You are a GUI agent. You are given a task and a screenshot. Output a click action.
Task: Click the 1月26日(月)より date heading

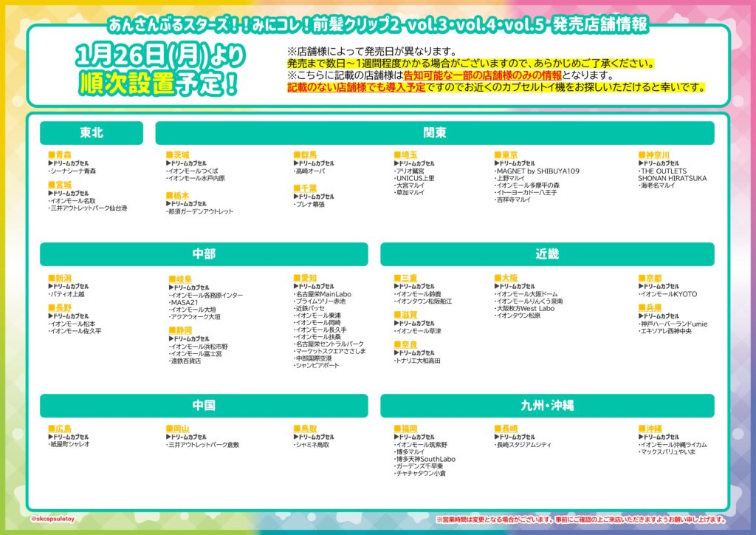[x=157, y=55]
